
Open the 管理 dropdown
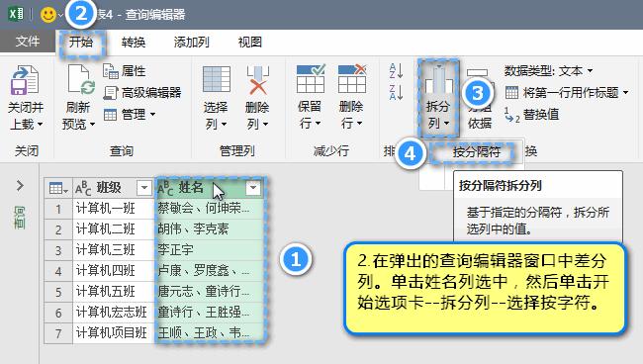pyautogui.click(x=130, y=114)
